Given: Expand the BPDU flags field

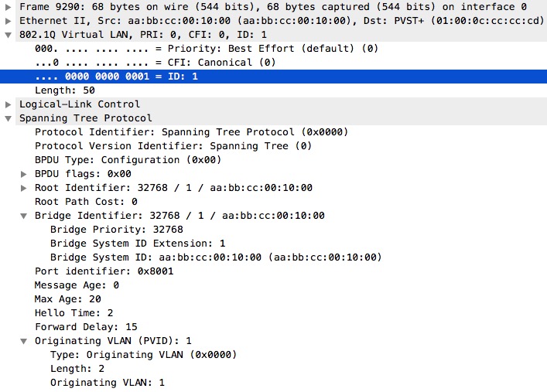Looking at the screenshot, I should [24, 174].
